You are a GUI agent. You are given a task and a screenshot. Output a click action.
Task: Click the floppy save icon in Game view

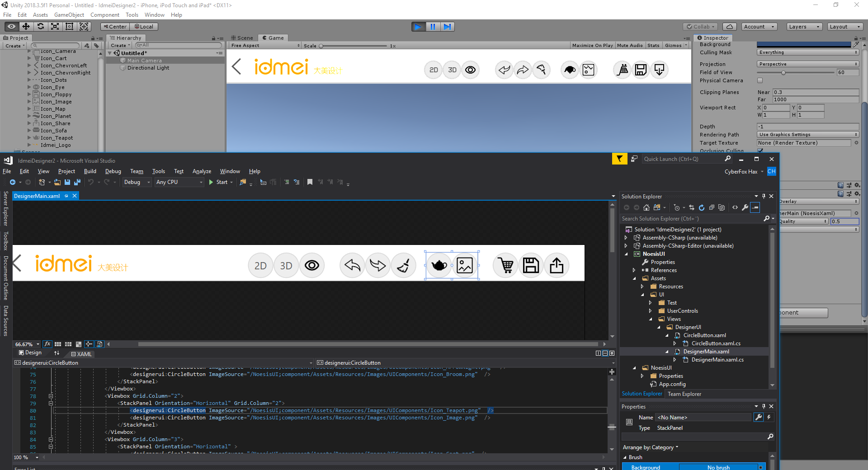click(x=641, y=70)
